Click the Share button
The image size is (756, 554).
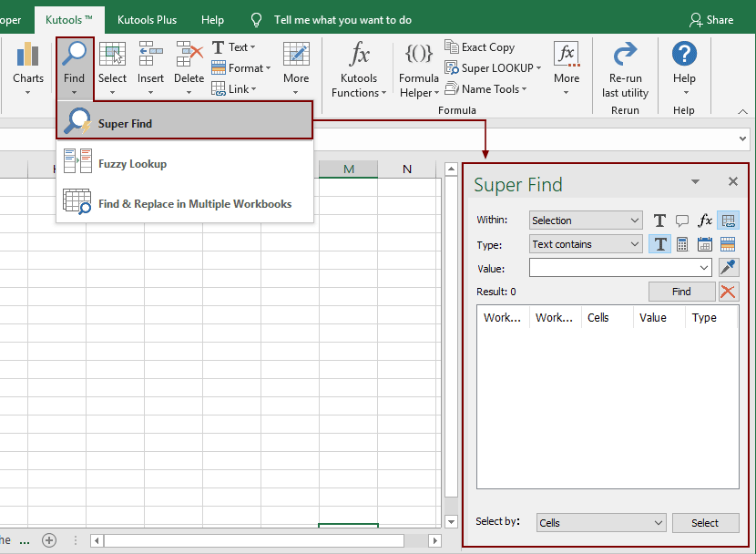(711, 20)
